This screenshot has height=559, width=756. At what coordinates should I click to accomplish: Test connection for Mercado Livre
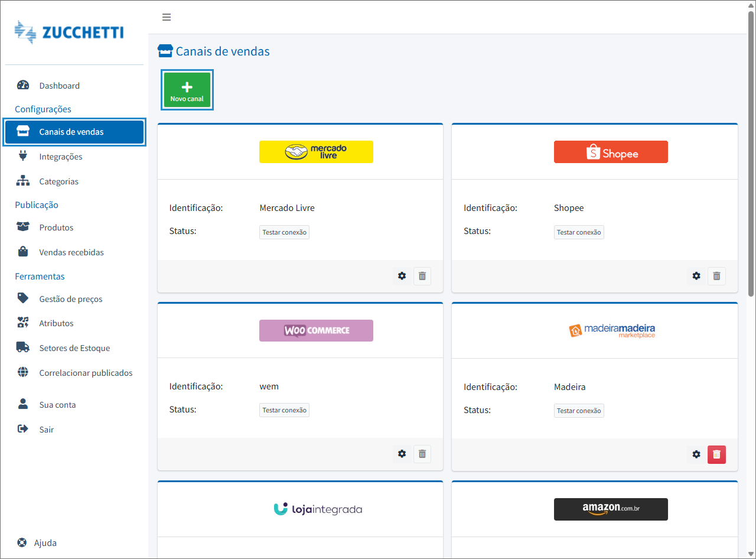[x=284, y=232]
